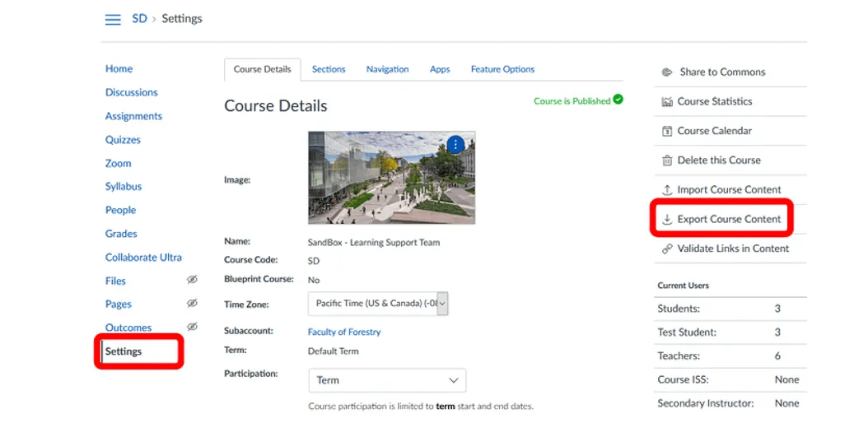Click the course image thumbnail
Image resolution: width=868 pixels, height=423 pixels.
391,178
